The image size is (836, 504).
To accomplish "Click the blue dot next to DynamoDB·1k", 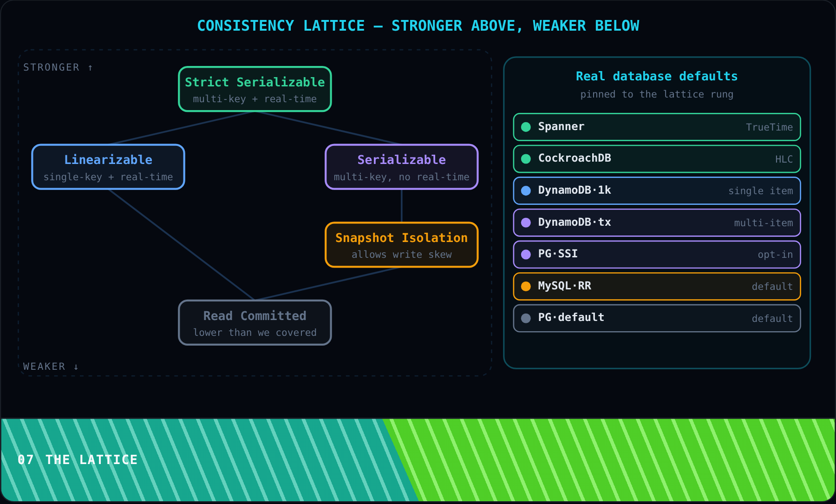I will (526, 190).
